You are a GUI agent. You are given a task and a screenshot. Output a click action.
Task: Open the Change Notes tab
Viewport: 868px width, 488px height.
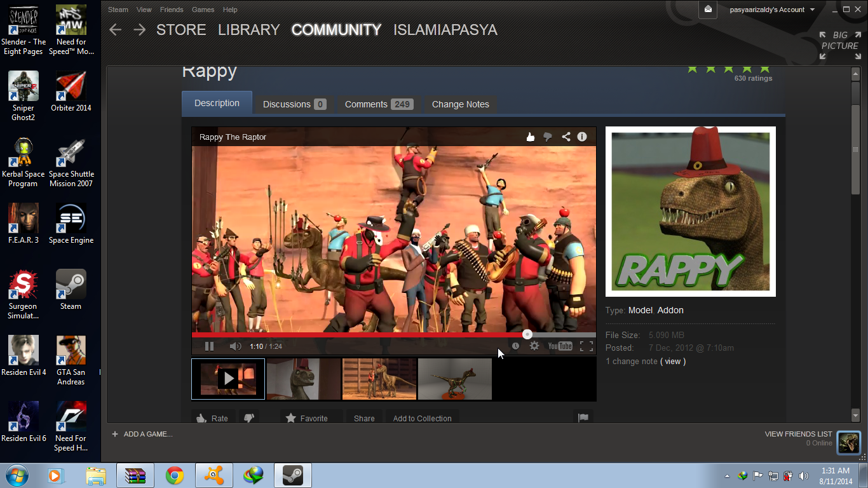[461, 104]
